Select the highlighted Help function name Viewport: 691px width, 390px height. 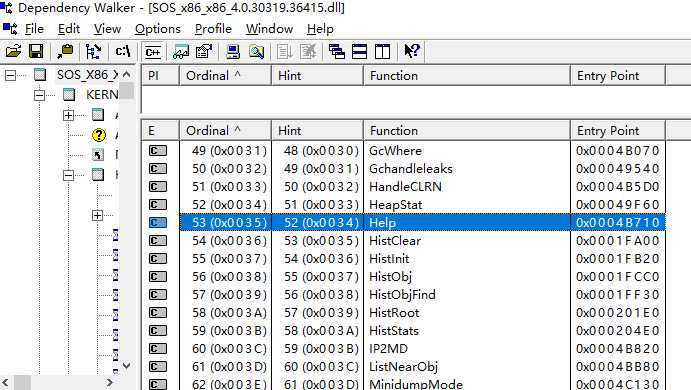pos(383,223)
